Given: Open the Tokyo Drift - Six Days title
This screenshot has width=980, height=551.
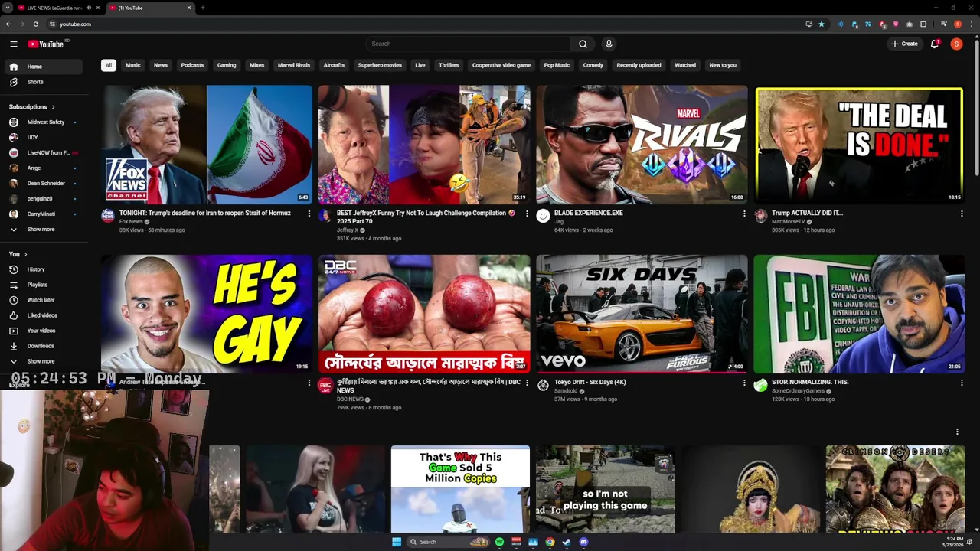Looking at the screenshot, I should (x=590, y=382).
